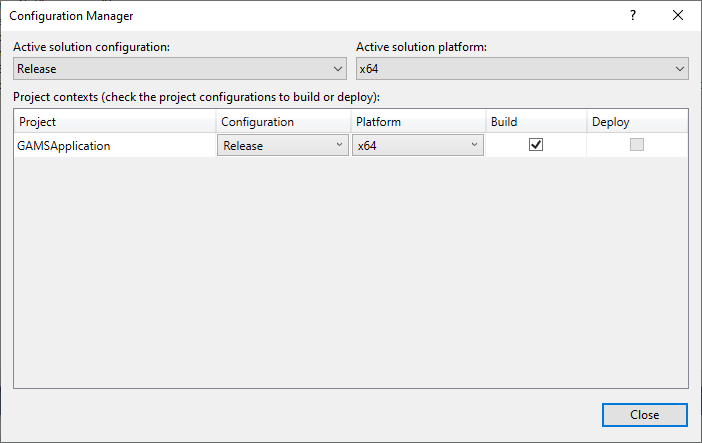Screen dimensions: 702x443
Task: Close the dialog with the title bar X
Action: point(678,16)
